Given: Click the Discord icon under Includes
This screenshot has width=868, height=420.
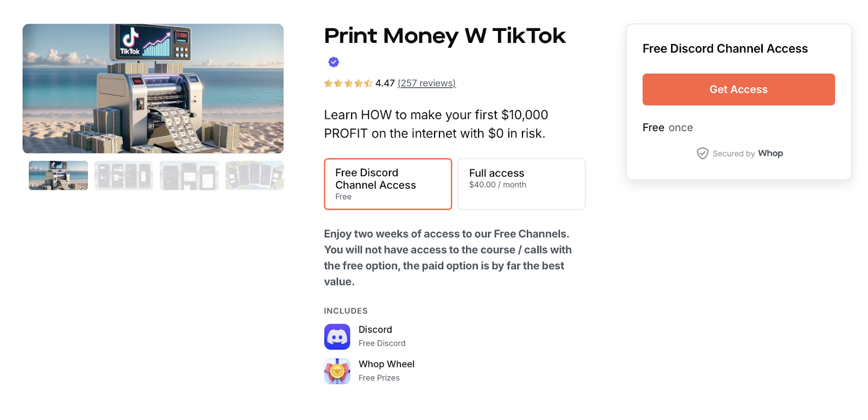Looking at the screenshot, I should tap(337, 336).
